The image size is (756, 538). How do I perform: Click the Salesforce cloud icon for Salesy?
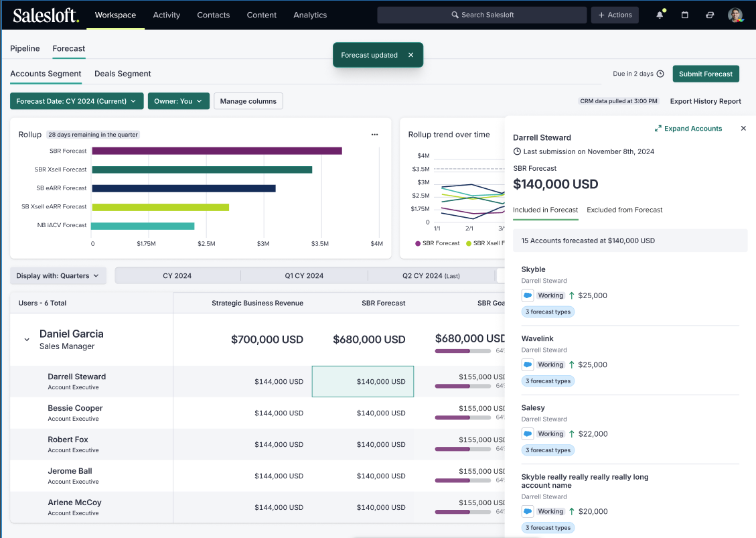(x=528, y=433)
